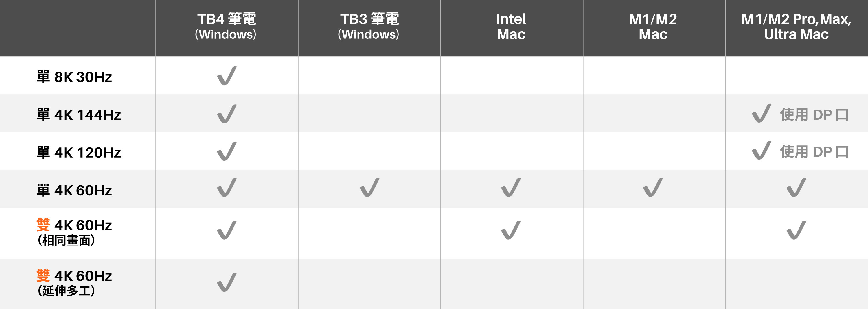
Task: Click the 使用 DP 口 text in 4K 120Hz row
Action: tap(814, 152)
